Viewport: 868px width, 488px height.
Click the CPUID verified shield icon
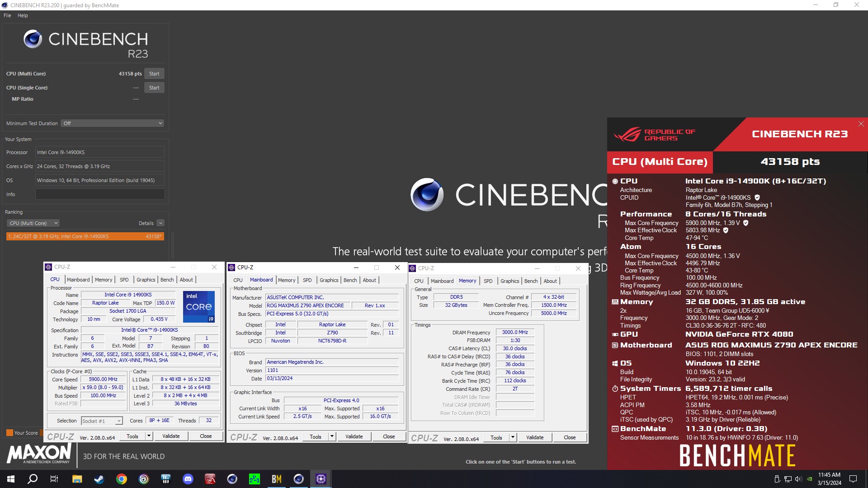pos(757,197)
